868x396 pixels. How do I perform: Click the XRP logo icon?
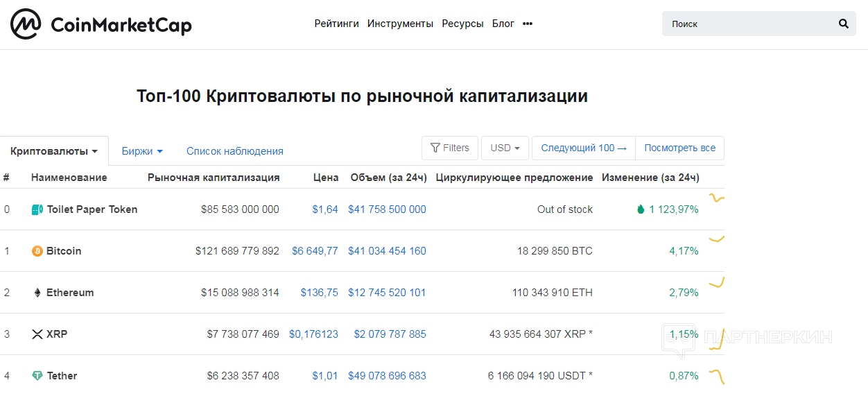pos(37,334)
